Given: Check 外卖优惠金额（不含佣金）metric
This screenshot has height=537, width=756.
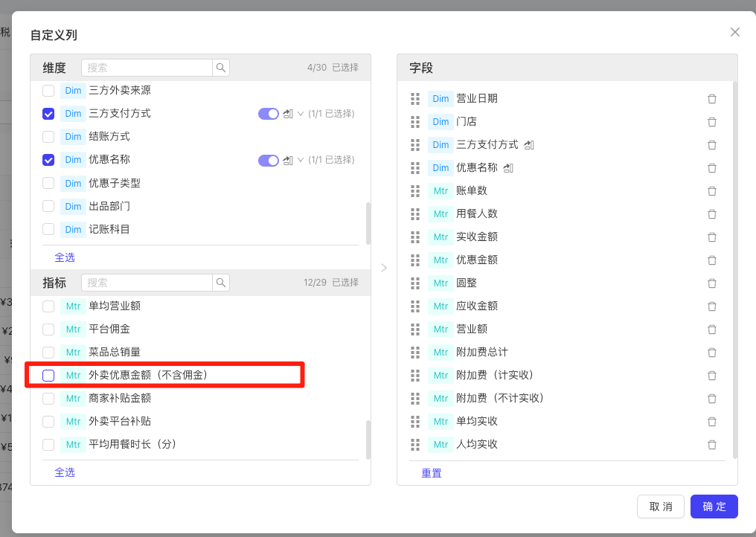Looking at the screenshot, I should (48, 376).
